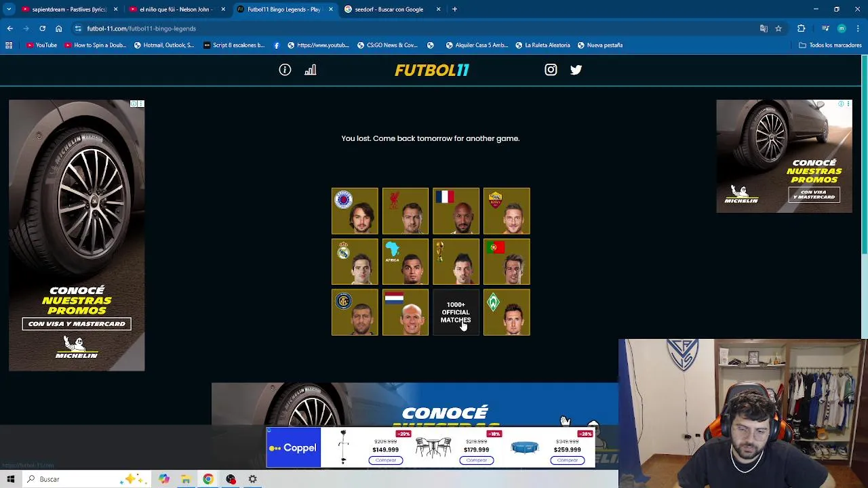This screenshot has height=488, width=868.
Task: Click the FUTBOL11 logo
Action: coord(432,70)
